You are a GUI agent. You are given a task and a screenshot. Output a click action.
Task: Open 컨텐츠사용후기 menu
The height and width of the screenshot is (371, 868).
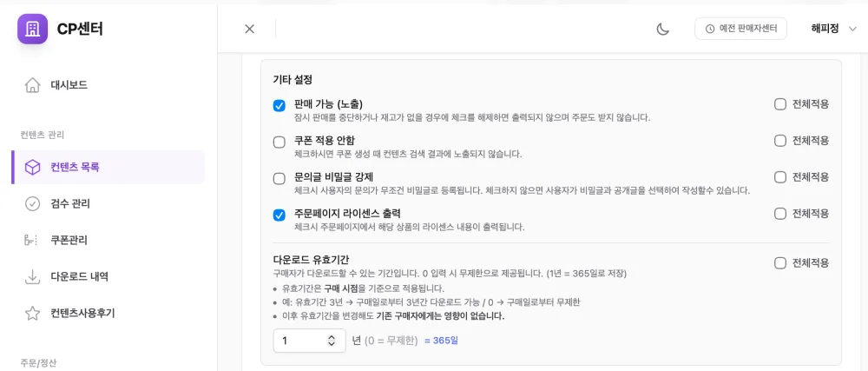pos(108,314)
